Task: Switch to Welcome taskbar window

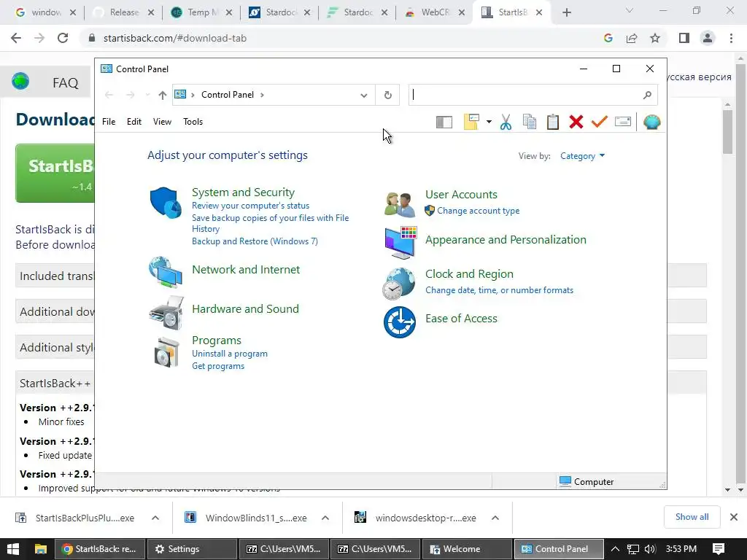Action: [467, 549]
